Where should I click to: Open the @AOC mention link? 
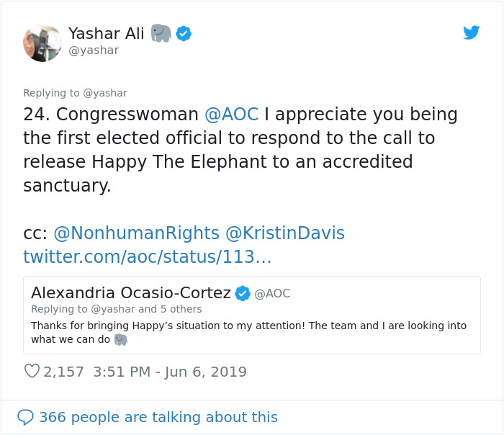coord(231,115)
